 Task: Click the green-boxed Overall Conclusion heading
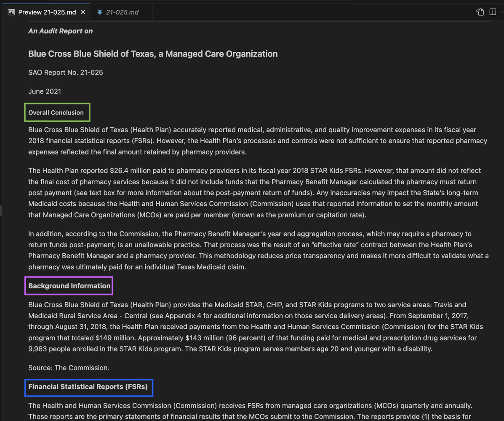[57, 112]
